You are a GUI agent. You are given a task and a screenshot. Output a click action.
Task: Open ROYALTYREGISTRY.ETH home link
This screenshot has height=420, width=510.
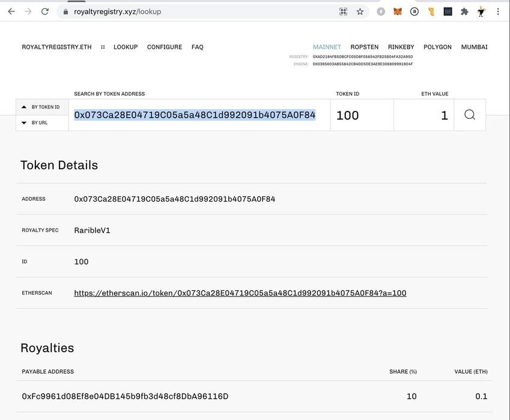pos(56,47)
